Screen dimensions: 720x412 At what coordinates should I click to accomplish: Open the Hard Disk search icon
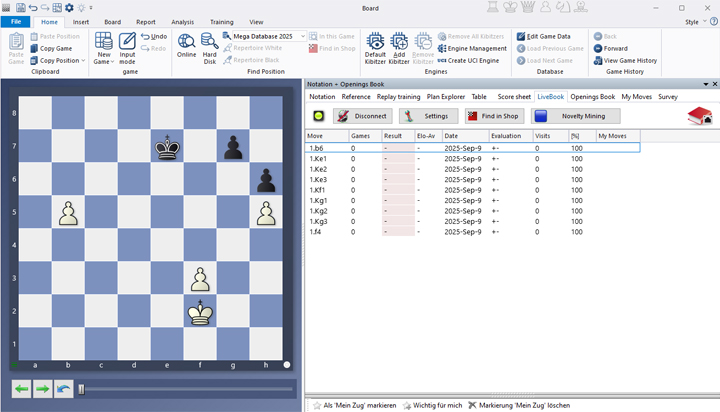tap(209, 46)
